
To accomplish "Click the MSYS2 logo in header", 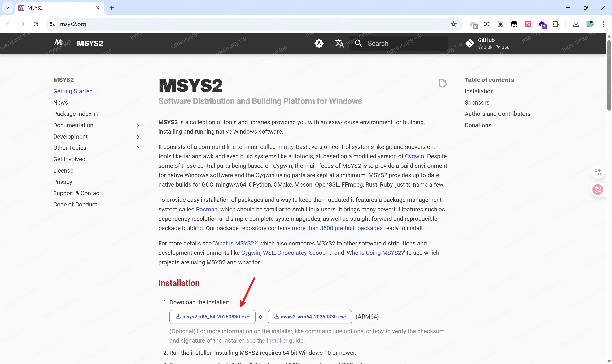I will [x=58, y=43].
